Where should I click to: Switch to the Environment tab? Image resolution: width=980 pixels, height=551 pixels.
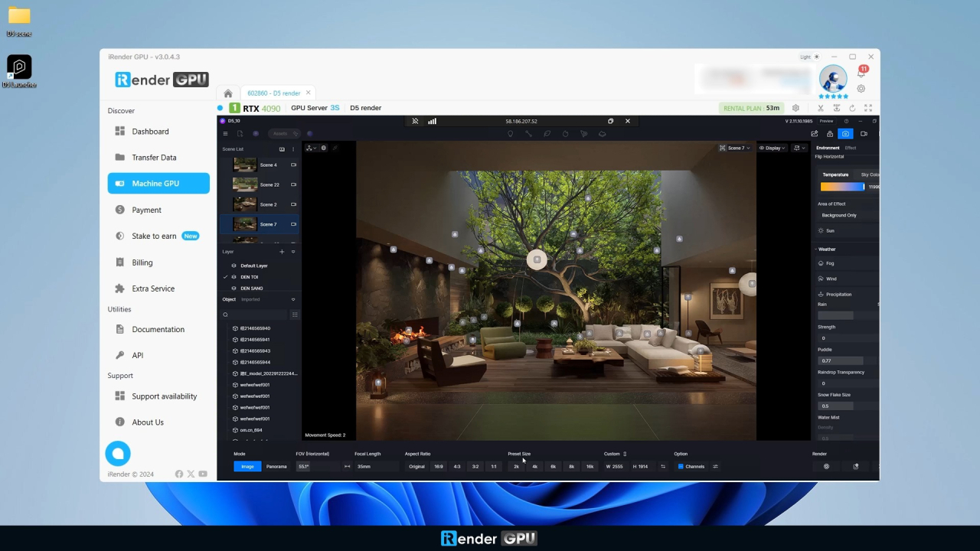(828, 148)
